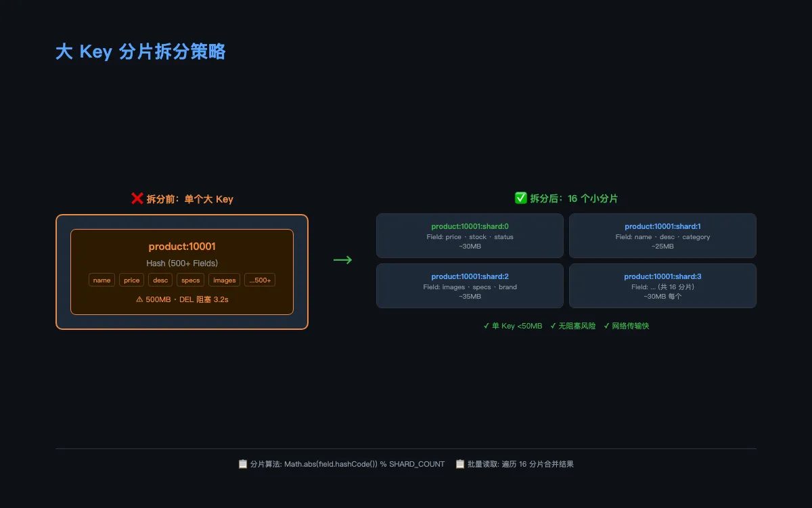Click the "~30MB" size under shard:0

click(470, 247)
